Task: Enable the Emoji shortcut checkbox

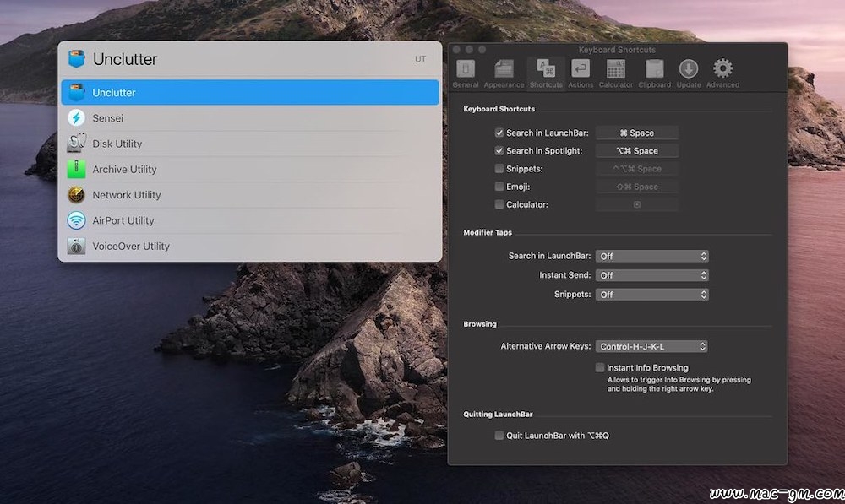Action: (x=499, y=187)
